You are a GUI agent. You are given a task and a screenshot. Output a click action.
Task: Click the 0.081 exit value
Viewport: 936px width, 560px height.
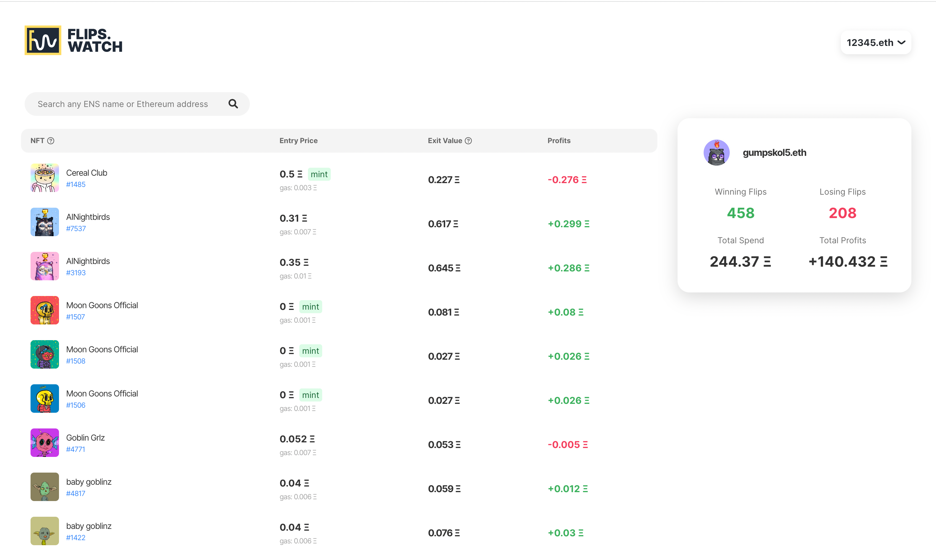point(443,313)
